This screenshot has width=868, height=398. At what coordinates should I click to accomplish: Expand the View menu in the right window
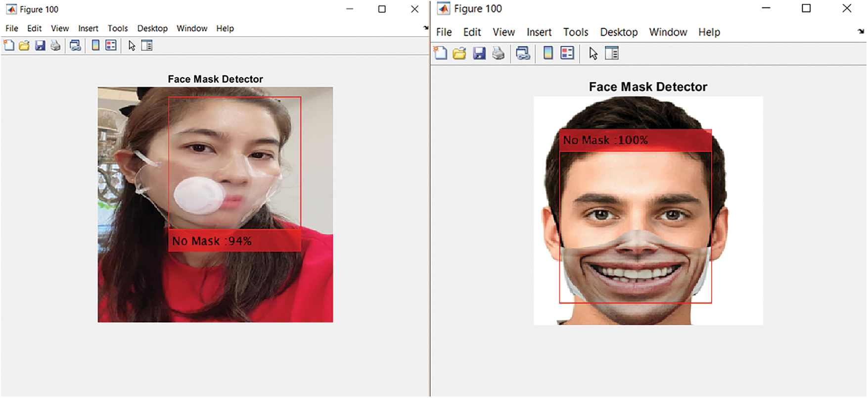[x=503, y=32]
